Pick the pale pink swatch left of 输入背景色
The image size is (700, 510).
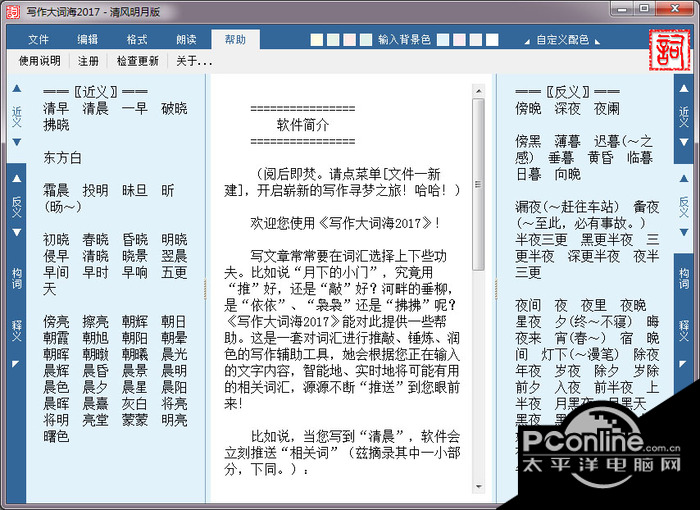[x=350, y=40]
